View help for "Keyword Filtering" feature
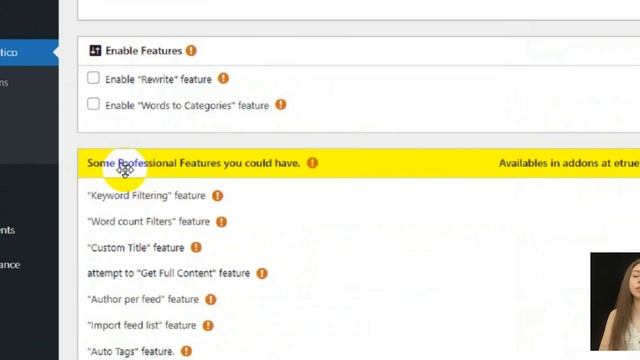This screenshot has width=640, height=360. coord(218,196)
